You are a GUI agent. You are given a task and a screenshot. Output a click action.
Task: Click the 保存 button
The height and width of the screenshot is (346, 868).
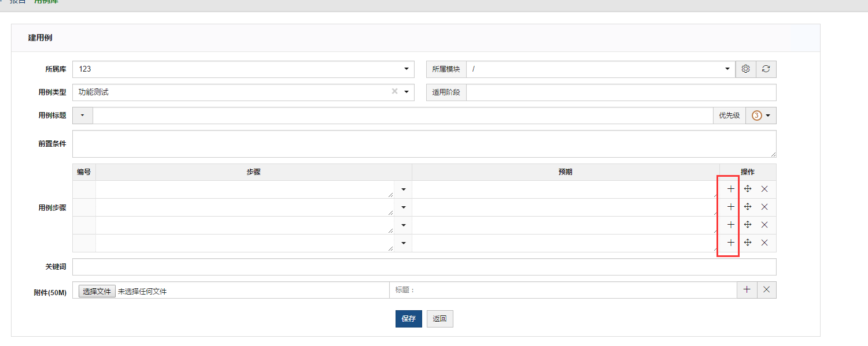point(408,319)
